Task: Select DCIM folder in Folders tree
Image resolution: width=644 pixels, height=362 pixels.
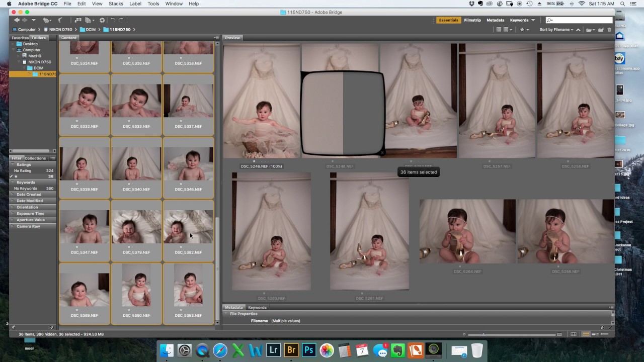Action: pyautogui.click(x=38, y=68)
